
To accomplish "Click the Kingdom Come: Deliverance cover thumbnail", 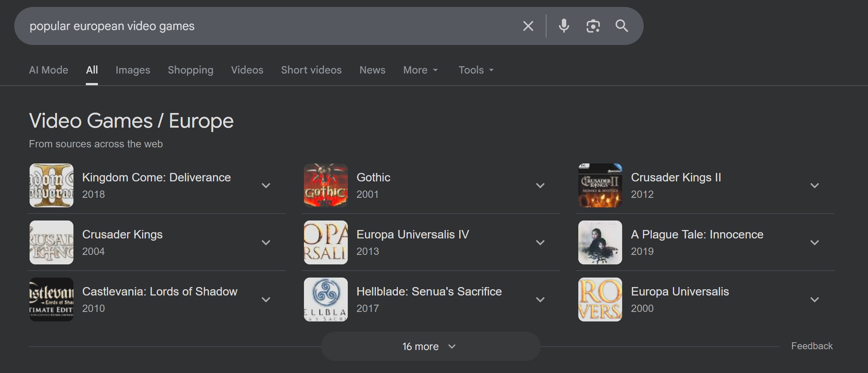I will coord(52,185).
